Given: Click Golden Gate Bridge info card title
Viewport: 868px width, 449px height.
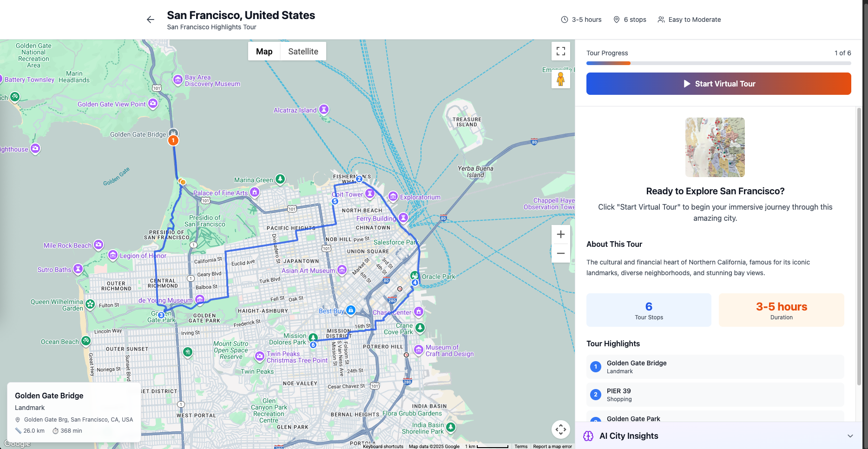Looking at the screenshot, I should [x=49, y=396].
